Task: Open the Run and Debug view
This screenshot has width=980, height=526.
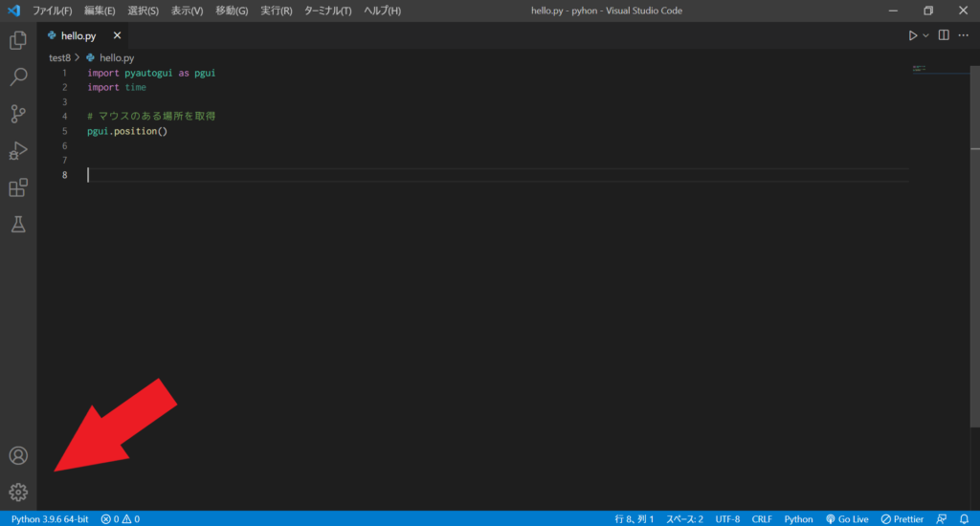Action: click(18, 151)
